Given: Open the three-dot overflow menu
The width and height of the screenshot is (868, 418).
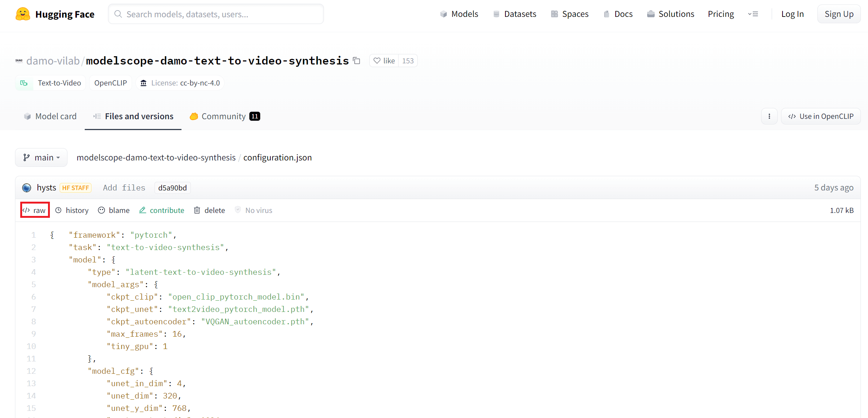Looking at the screenshot, I should pos(769,116).
